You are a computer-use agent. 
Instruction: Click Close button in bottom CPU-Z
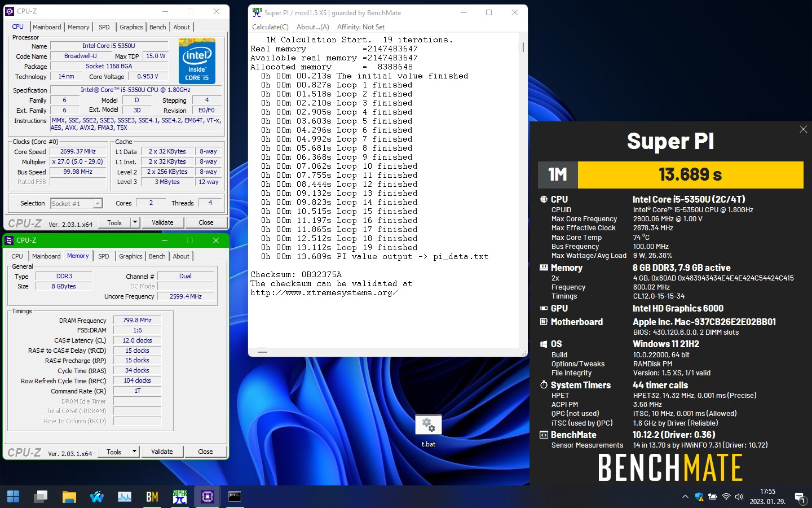[x=205, y=452]
